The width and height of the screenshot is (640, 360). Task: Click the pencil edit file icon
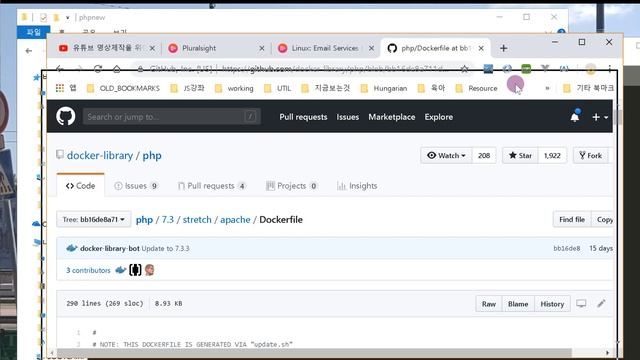[x=601, y=303]
